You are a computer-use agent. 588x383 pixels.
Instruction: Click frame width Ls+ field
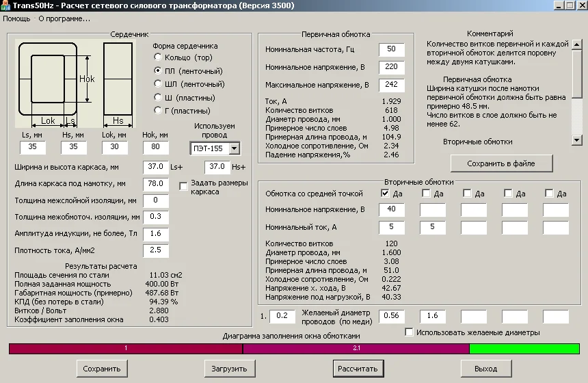pos(156,167)
